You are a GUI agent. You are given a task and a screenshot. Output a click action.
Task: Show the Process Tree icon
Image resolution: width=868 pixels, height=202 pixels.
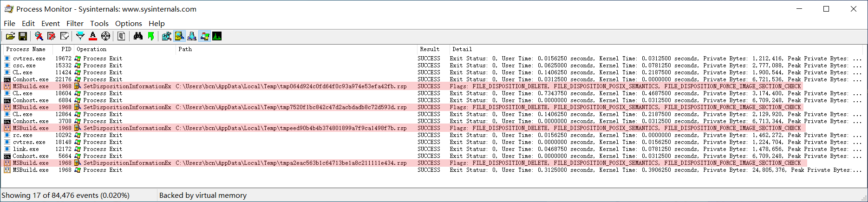121,36
